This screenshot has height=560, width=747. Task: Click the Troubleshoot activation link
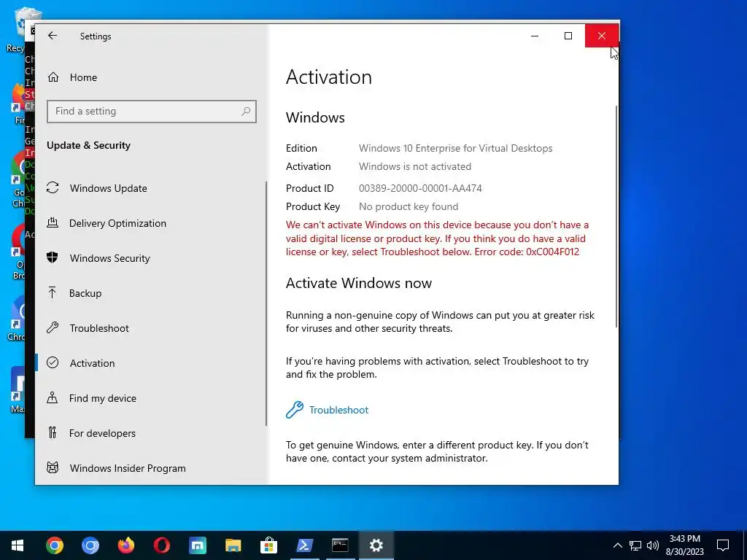[338, 410]
